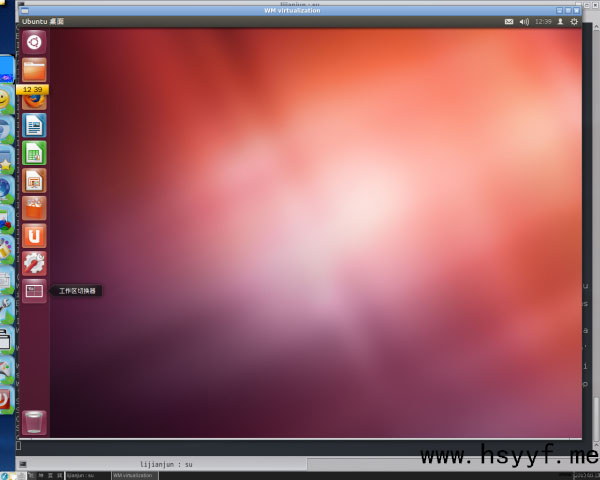Open LibreOffice Writer from the launcher
Screen dimensions: 600x480
tap(34, 125)
